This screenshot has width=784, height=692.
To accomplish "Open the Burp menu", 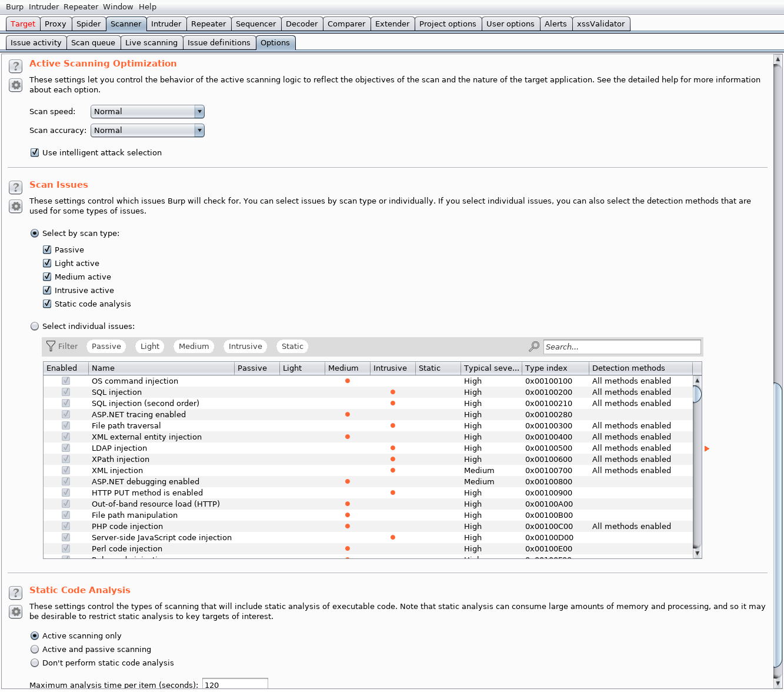I will pos(15,6).
